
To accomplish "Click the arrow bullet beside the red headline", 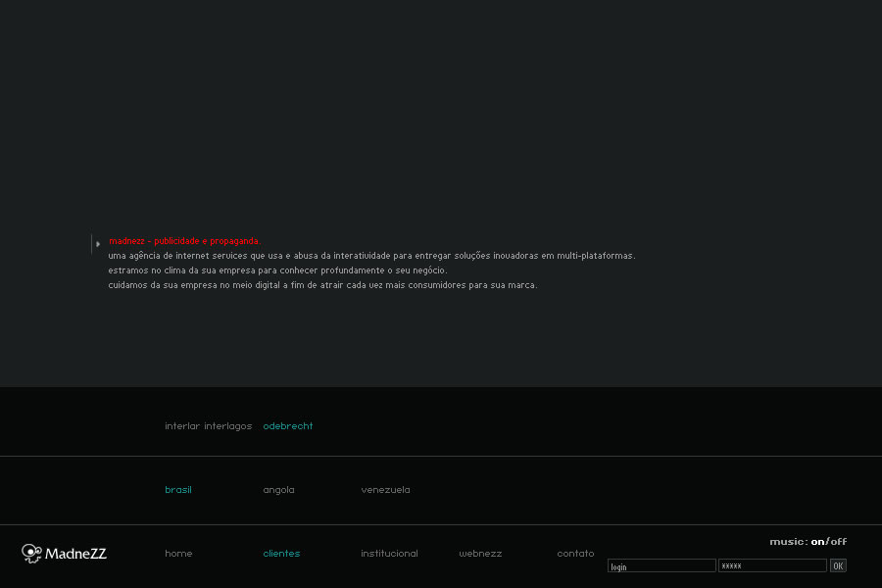I will pos(98,244).
